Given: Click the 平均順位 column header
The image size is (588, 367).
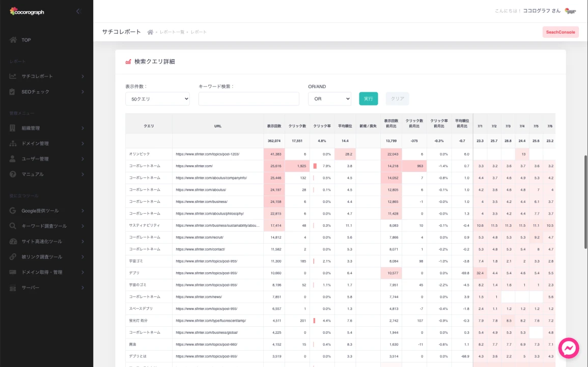Looking at the screenshot, I should (345, 126).
